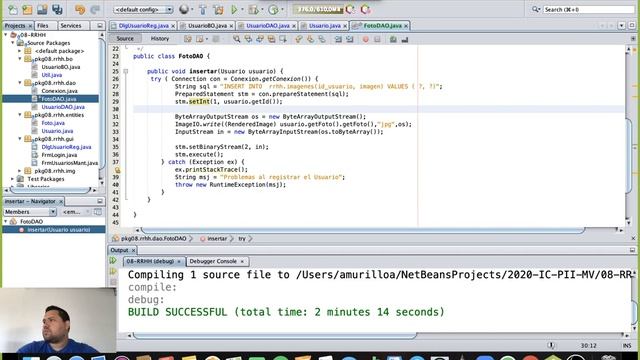Collapse the pkg08.rrhh.bo package
This screenshot has width=640, height=360.
pos(20,59)
